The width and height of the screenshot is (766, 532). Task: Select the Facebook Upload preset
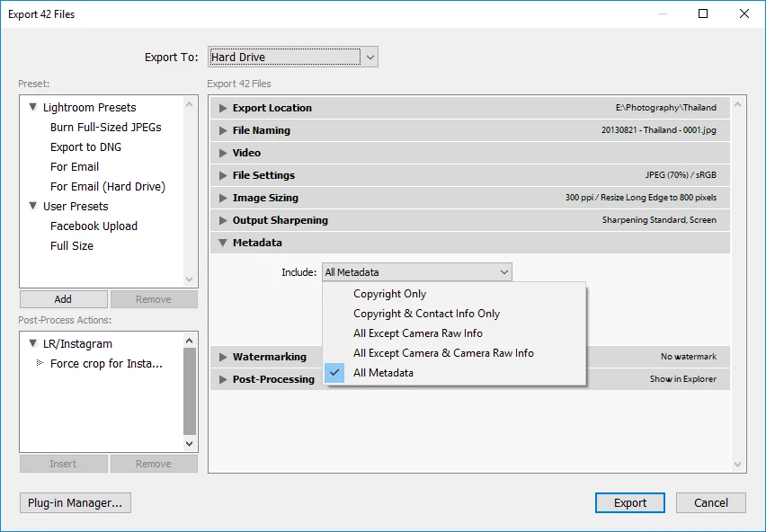94,226
